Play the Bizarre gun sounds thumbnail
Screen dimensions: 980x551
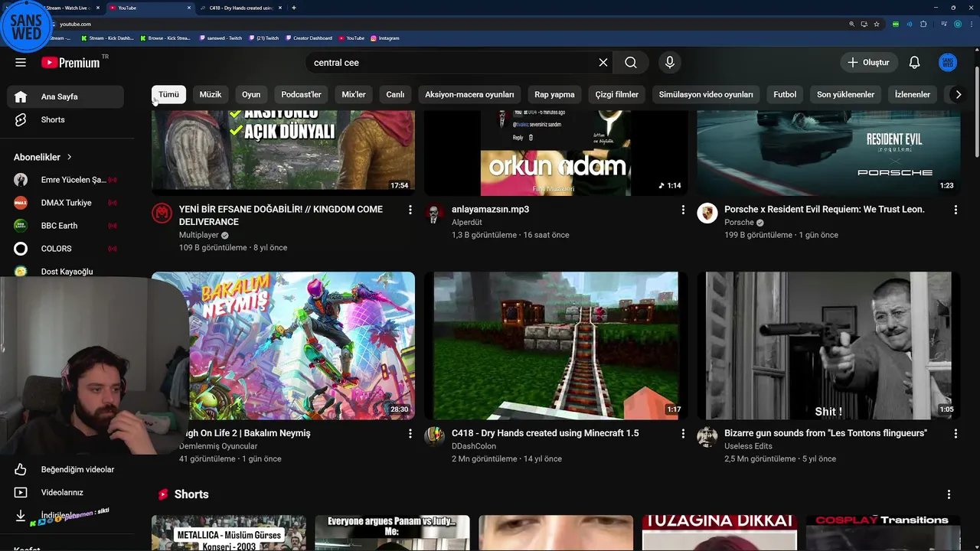click(828, 346)
